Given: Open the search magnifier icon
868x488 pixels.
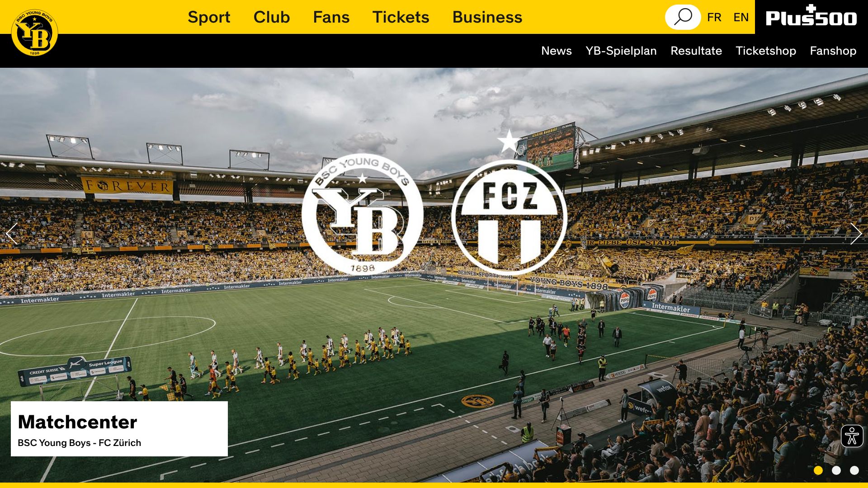Looking at the screenshot, I should tap(683, 17).
